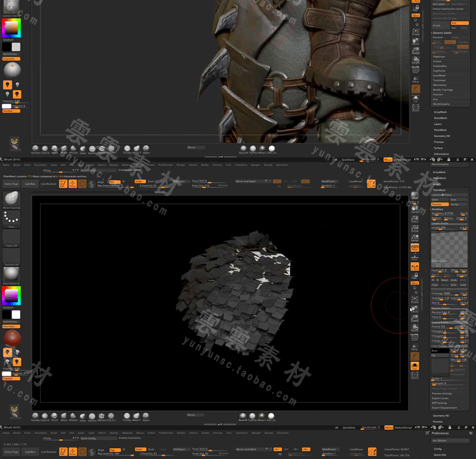Collapse FiberMesh subpalette in middle window
Image resolution: width=476 pixels, height=459 pixels.
pyautogui.click(x=439, y=190)
